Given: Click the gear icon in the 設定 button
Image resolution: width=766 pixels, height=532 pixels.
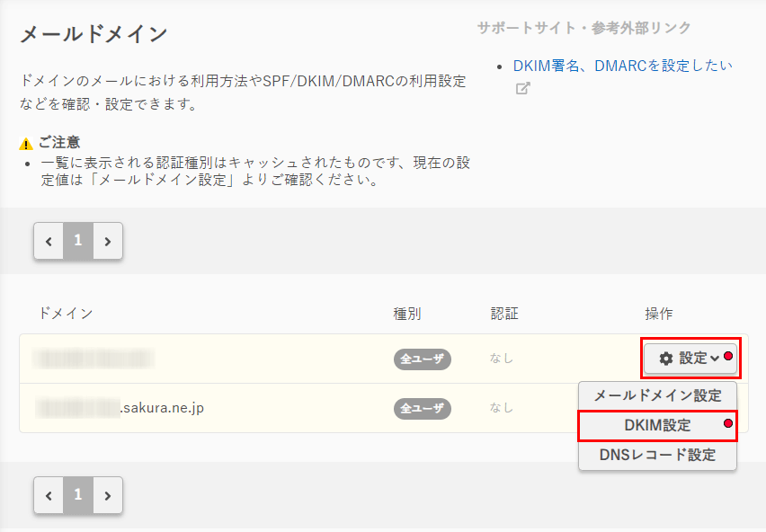Looking at the screenshot, I should [x=666, y=359].
